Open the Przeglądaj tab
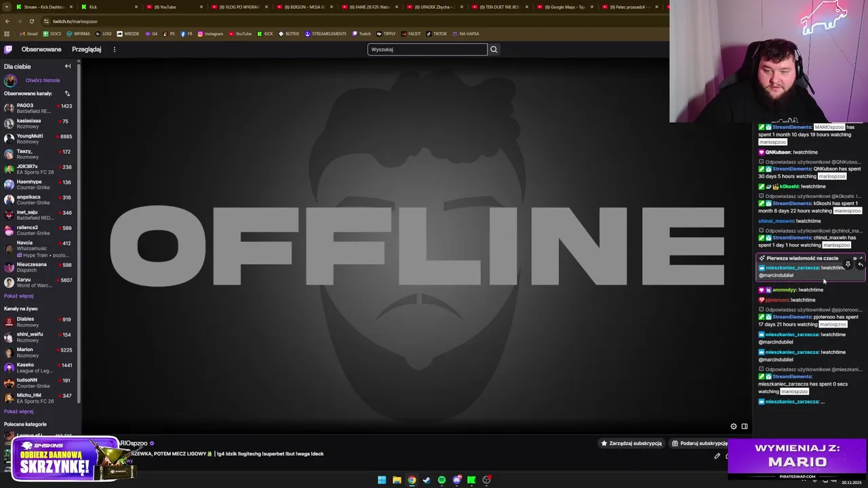The height and width of the screenshot is (488, 868). tap(87, 49)
